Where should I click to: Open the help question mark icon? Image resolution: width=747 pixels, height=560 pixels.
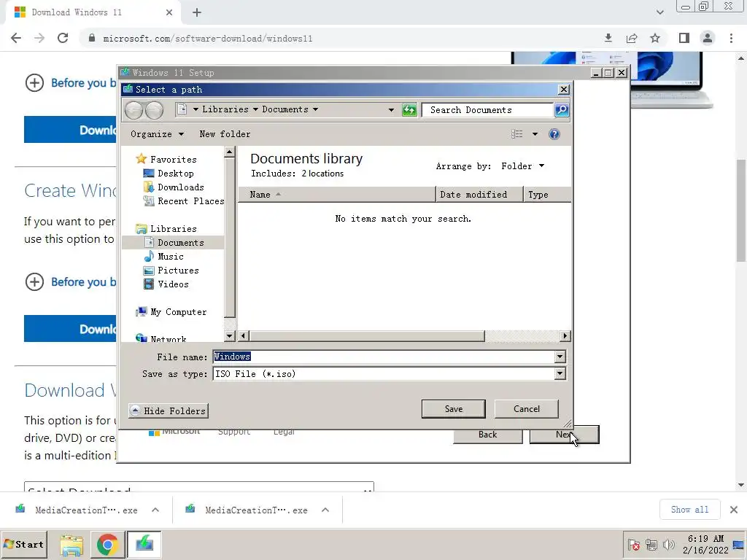554,134
